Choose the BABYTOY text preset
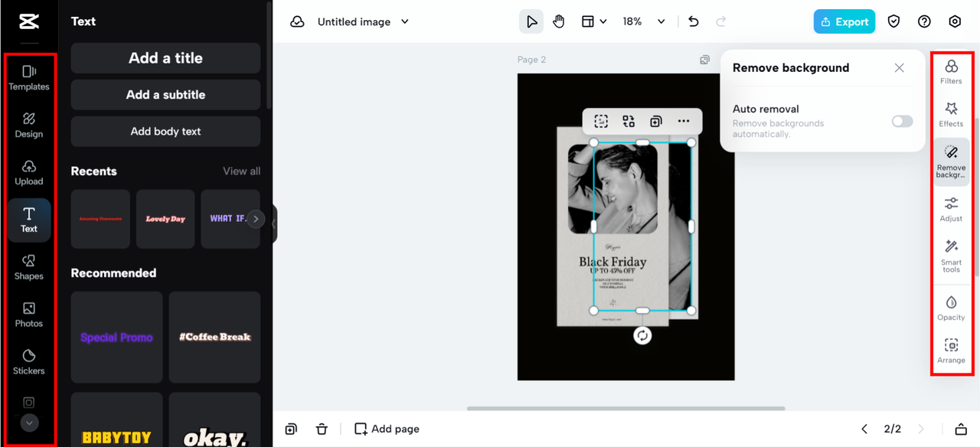Viewport: 980px width, 447px height. pyautogui.click(x=116, y=419)
